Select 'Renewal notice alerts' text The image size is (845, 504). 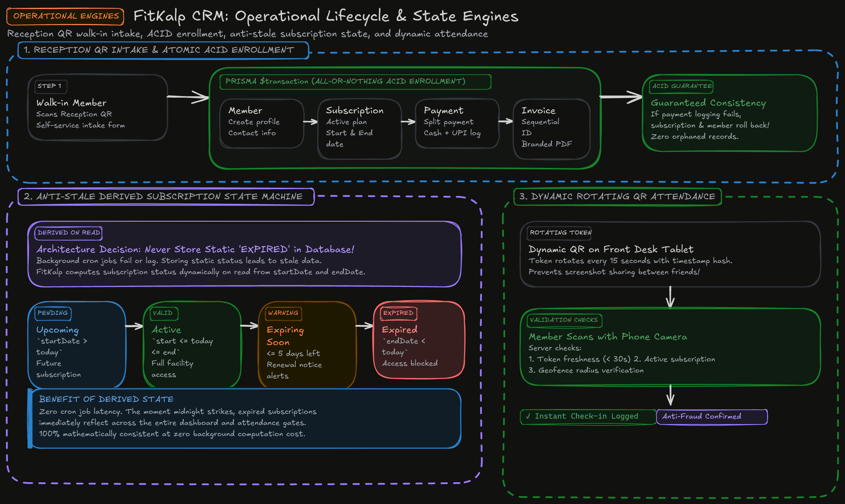tap(294, 370)
